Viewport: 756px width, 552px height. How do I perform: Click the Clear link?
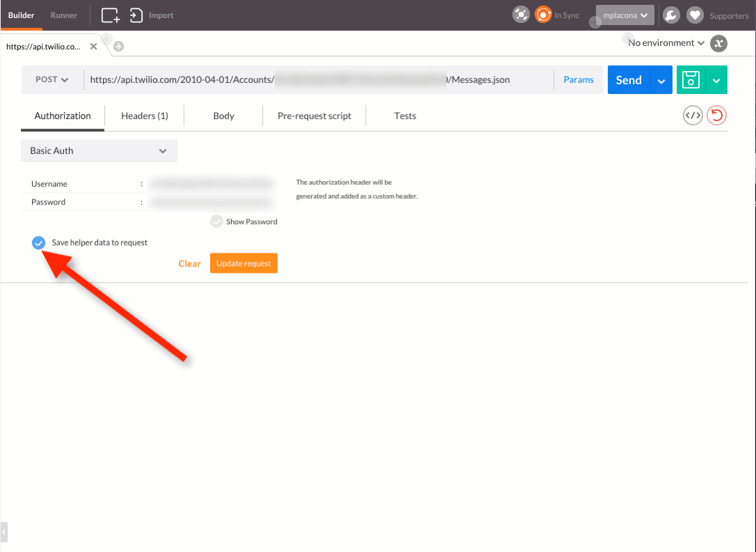click(x=189, y=264)
